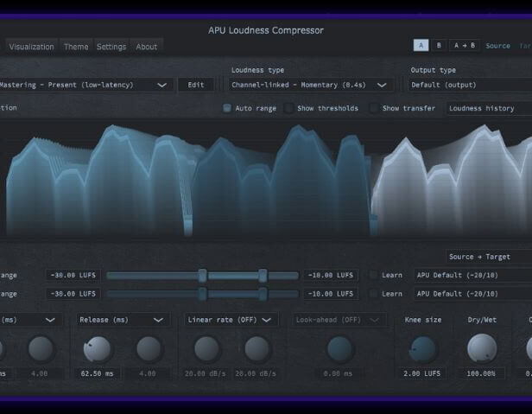Click the loudness history waveform display

(266, 179)
